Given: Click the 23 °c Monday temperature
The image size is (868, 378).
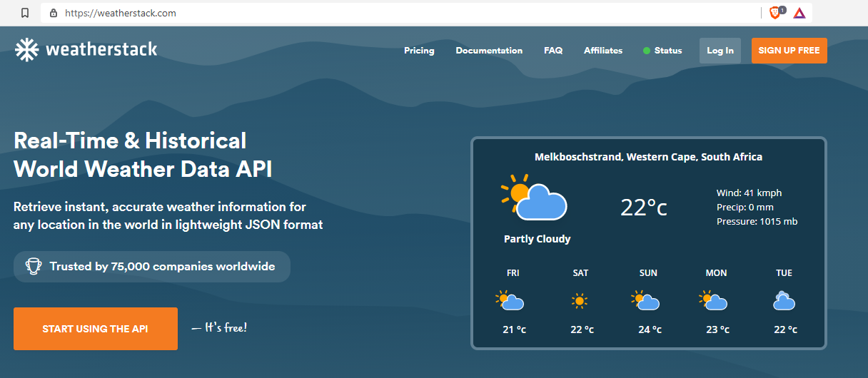Looking at the screenshot, I should 717,330.
